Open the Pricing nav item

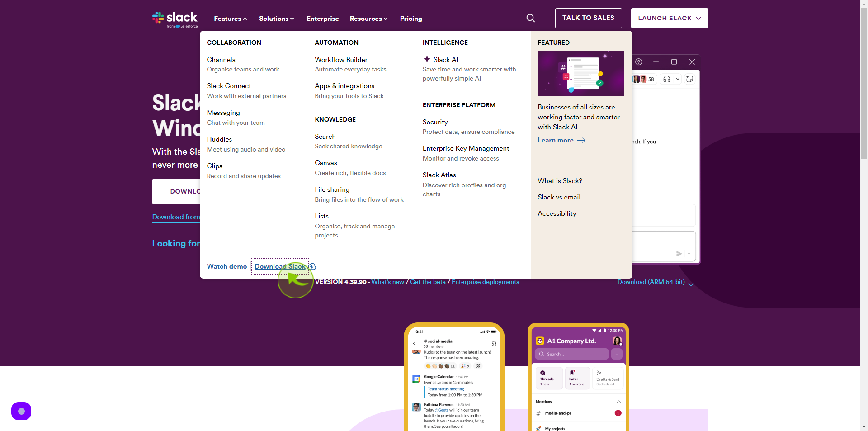click(x=411, y=19)
